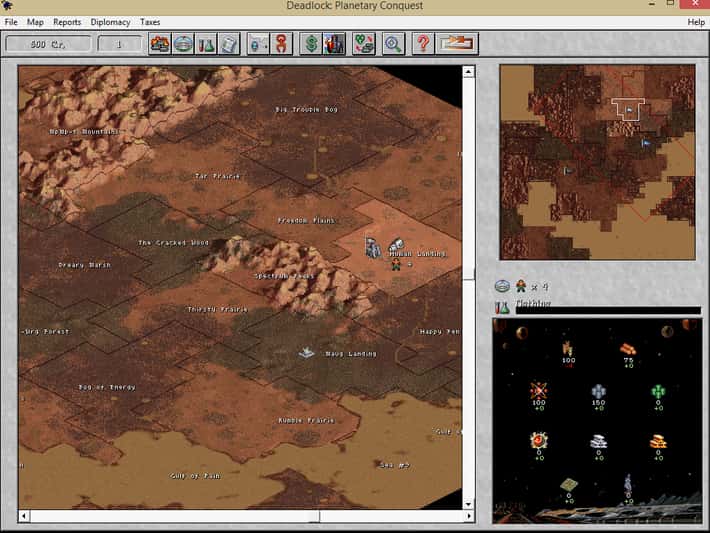Click the red question mark help icon
This screenshot has width=710, height=533.
tap(423, 44)
